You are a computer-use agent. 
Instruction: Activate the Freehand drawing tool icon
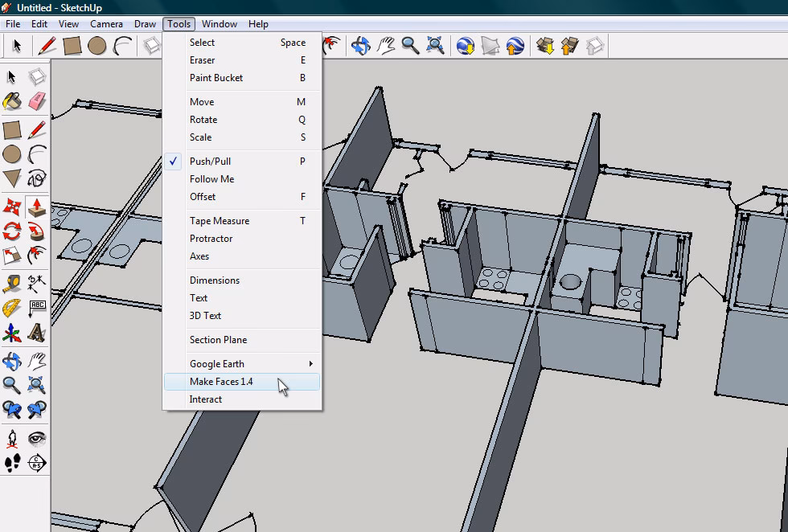click(37, 178)
